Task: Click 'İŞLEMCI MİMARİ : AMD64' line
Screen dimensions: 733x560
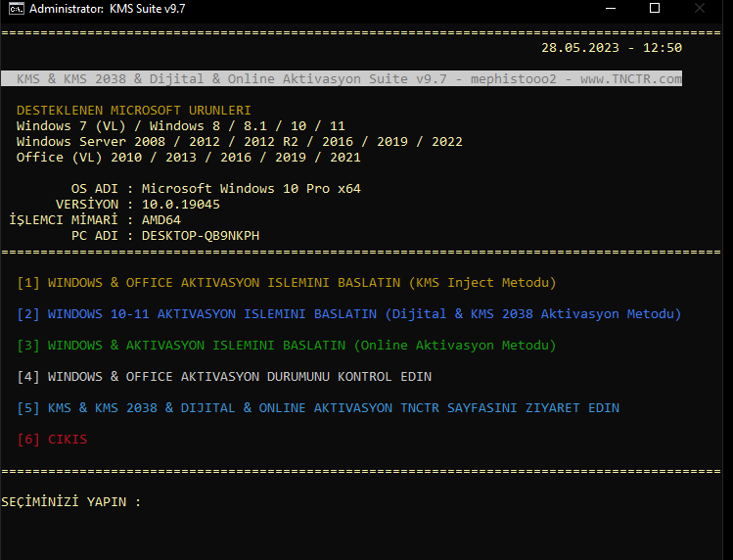Action: coord(95,220)
